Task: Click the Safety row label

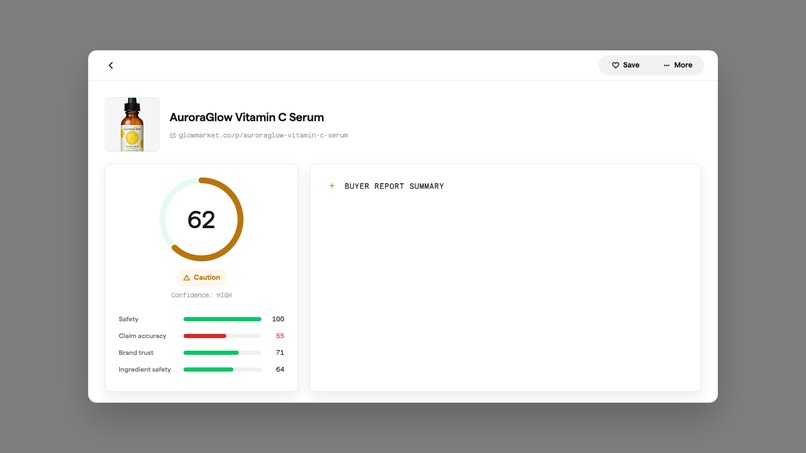Action: [129, 319]
